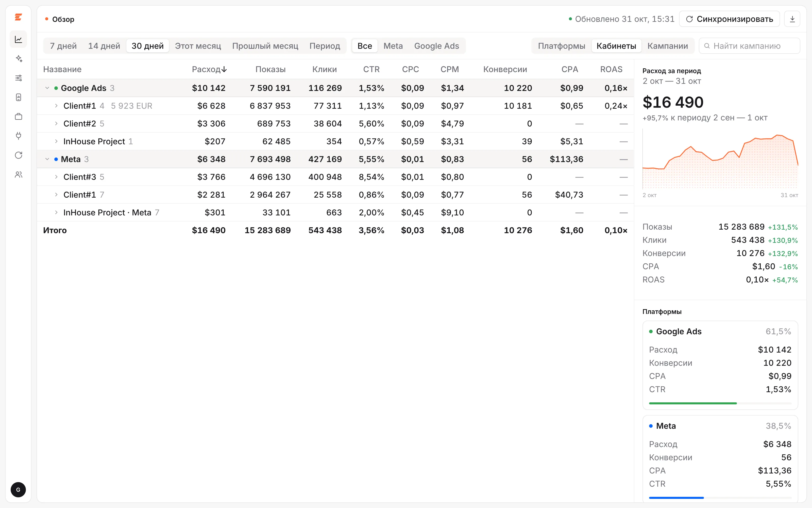Viewport: 812px width, 508px height.
Task: Open the circular refresh icon in the sidebar
Action: coord(19,155)
